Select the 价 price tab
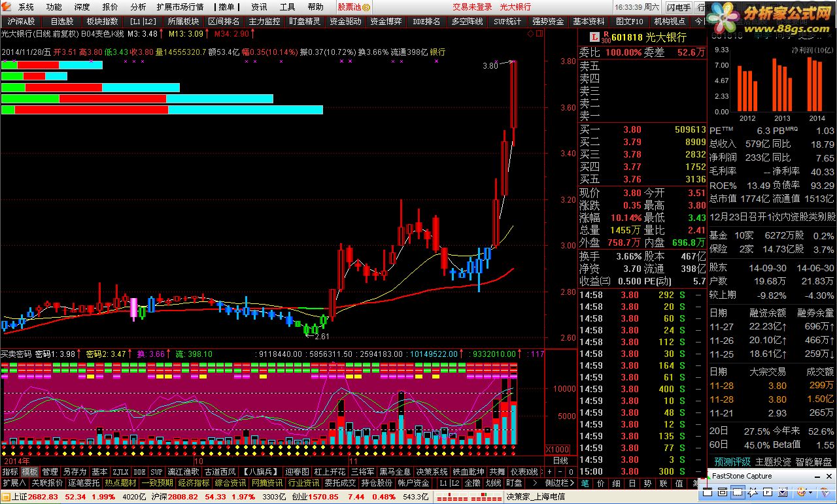The height and width of the screenshot is (504, 837). (599, 483)
